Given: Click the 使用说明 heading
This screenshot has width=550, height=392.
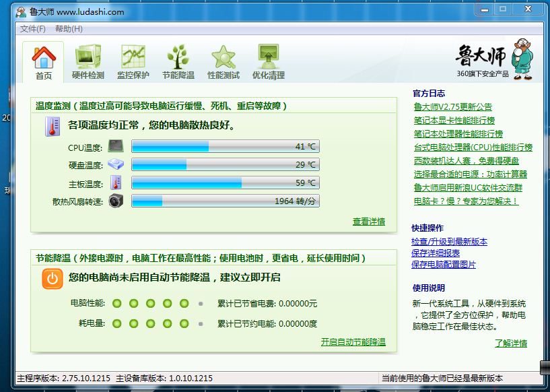Looking at the screenshot, I should click(429, 288).
